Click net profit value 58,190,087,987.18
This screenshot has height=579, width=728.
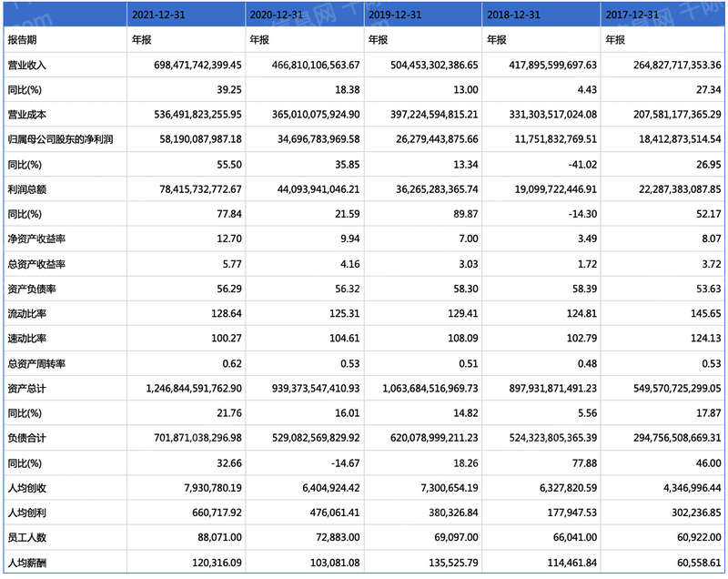pyautogui.click(x=200, y=139)
